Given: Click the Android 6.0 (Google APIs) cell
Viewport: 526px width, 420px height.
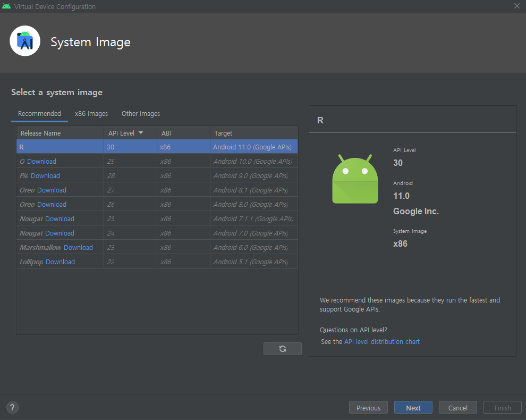Looking at the screenshot, I should [x=254, y=248].
